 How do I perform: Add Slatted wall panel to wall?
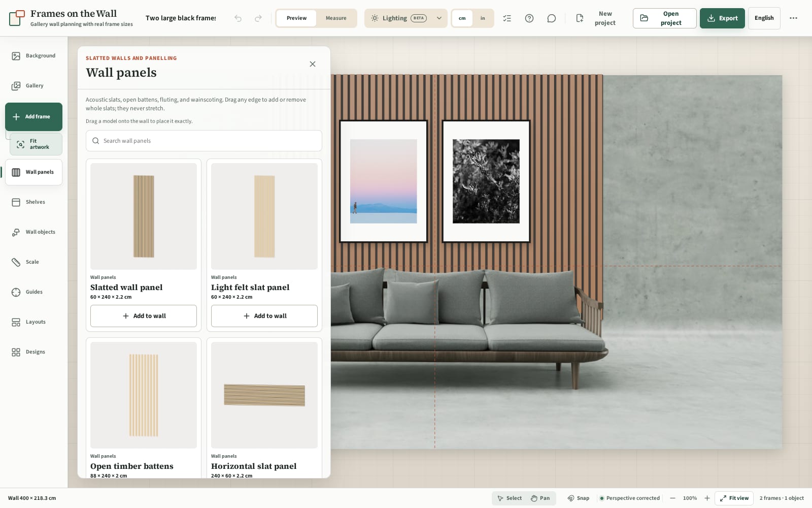pos(144,316)
